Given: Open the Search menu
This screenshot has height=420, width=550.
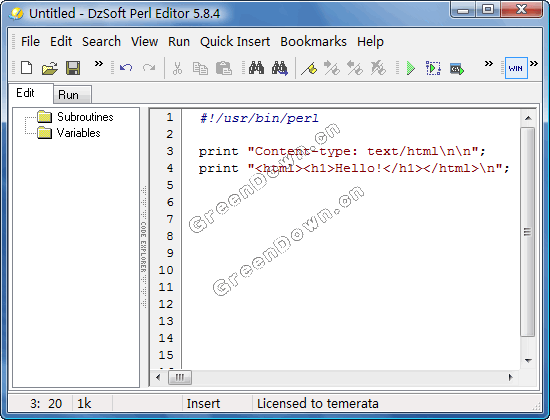Looking at the screenshot, I should [x=101, y=41].
